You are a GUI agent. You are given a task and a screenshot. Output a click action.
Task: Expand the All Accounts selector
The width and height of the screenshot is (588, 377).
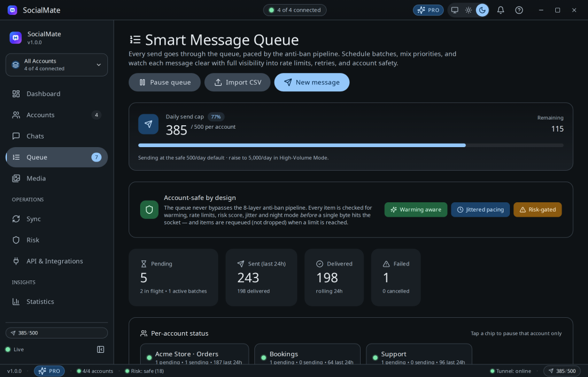(x=57, y=64)
